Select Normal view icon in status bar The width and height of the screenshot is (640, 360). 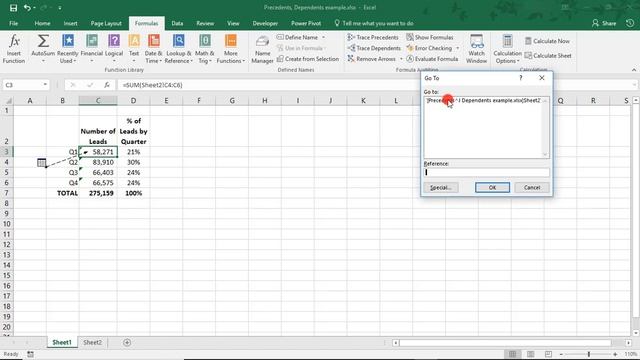513,354
